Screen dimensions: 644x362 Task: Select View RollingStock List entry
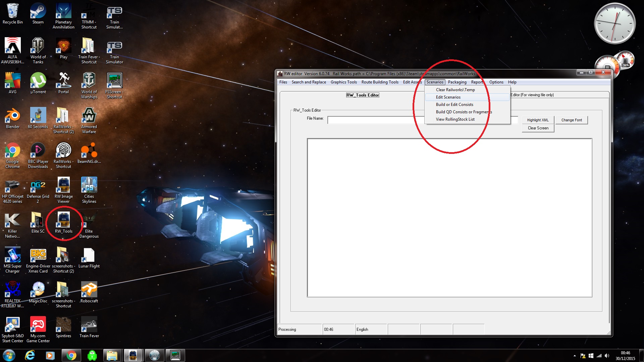coord(455,119)
